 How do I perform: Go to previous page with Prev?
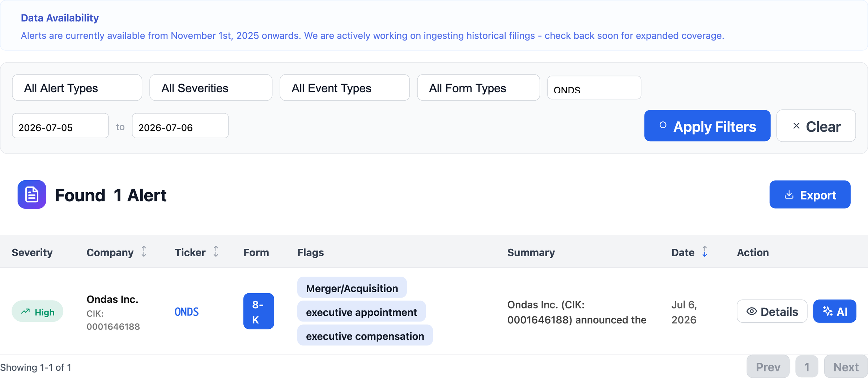coord(768,367)
